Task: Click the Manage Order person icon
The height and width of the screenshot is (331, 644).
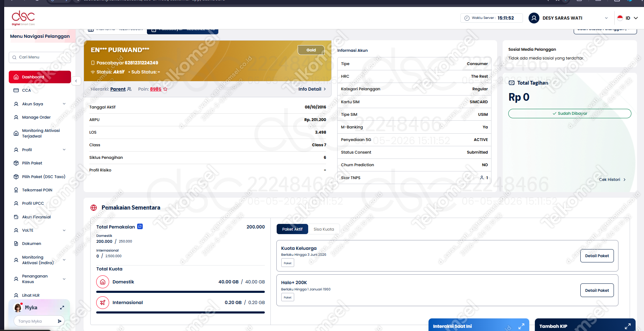Action: 16,117
